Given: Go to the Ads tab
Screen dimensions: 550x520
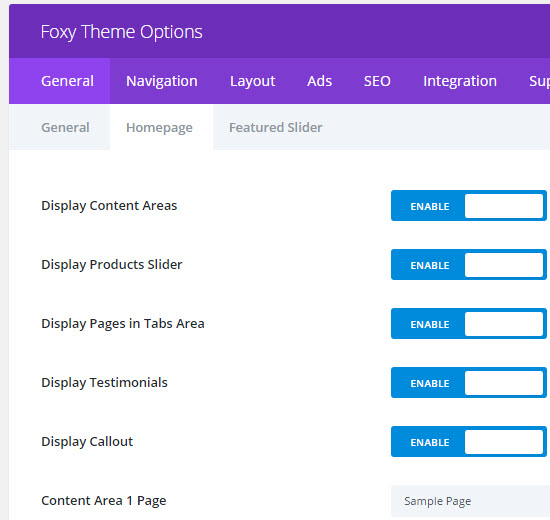Looking at the screenshot, I should (320, 81).
